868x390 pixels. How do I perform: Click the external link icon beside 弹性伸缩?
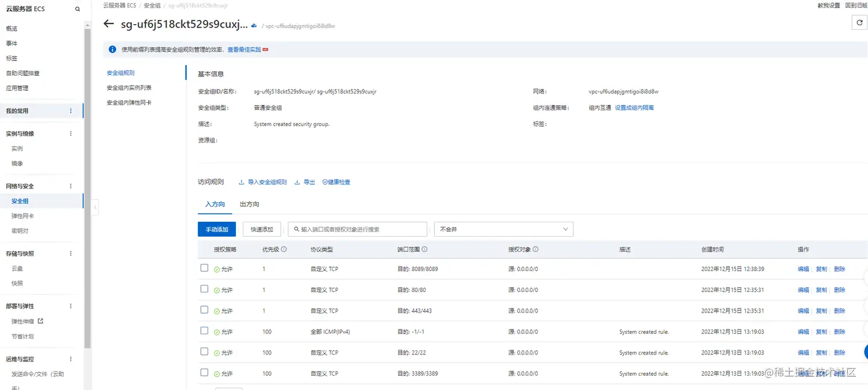[41, 321]
